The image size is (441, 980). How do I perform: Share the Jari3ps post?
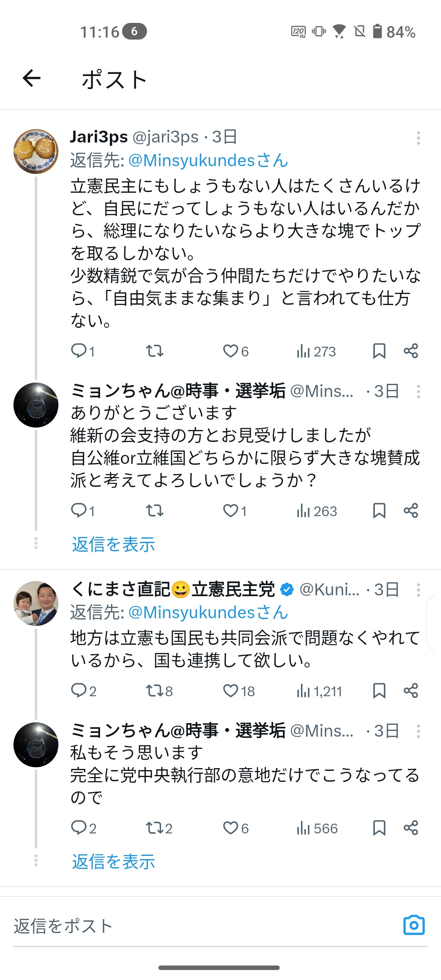(411, 351)
